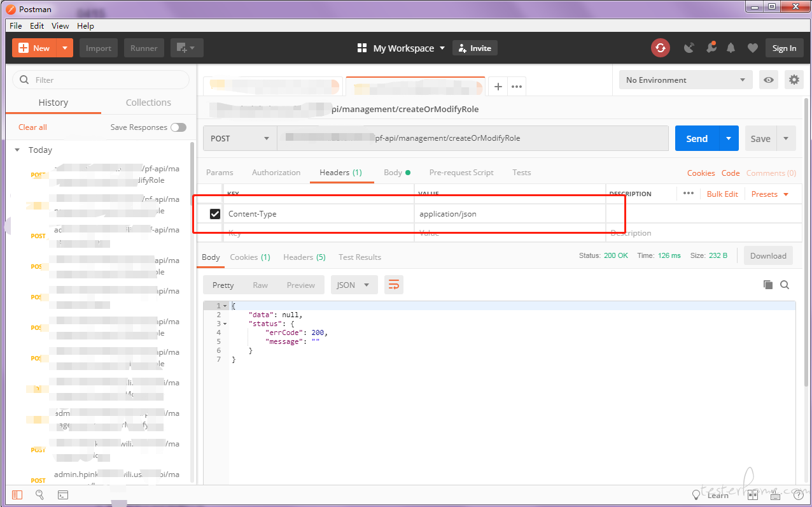812x507 pixels.
Task: Open the Tests tab
Action: tap(522, 173)
